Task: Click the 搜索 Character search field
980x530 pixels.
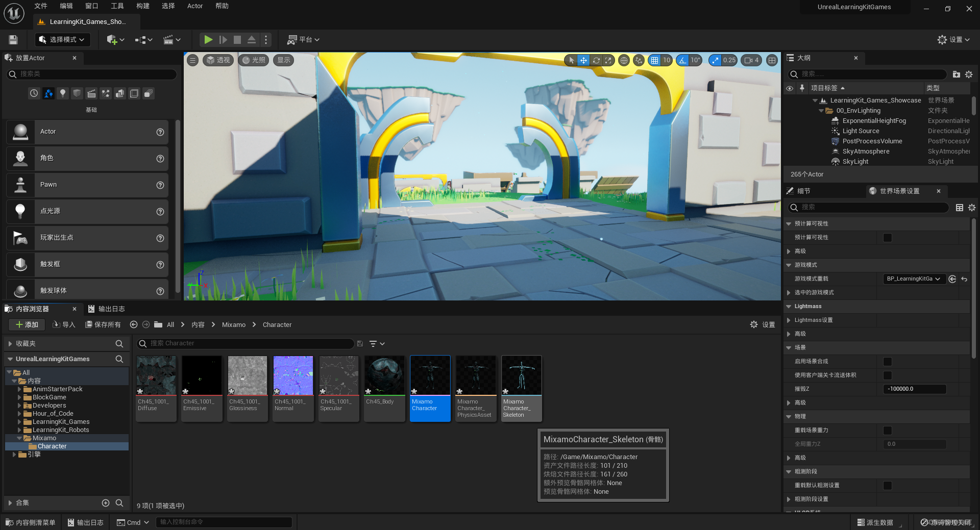Action: tap(245, 344)
